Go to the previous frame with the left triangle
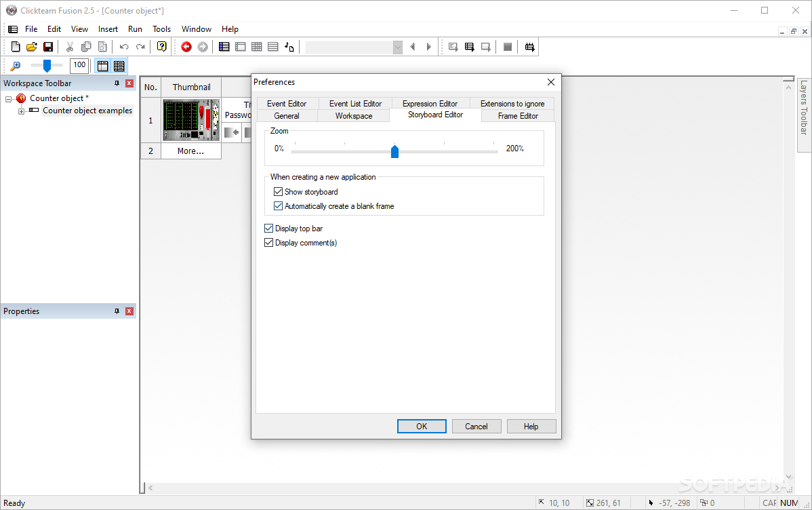The width and height of the screenshot is (812, 510). [413, 47]
